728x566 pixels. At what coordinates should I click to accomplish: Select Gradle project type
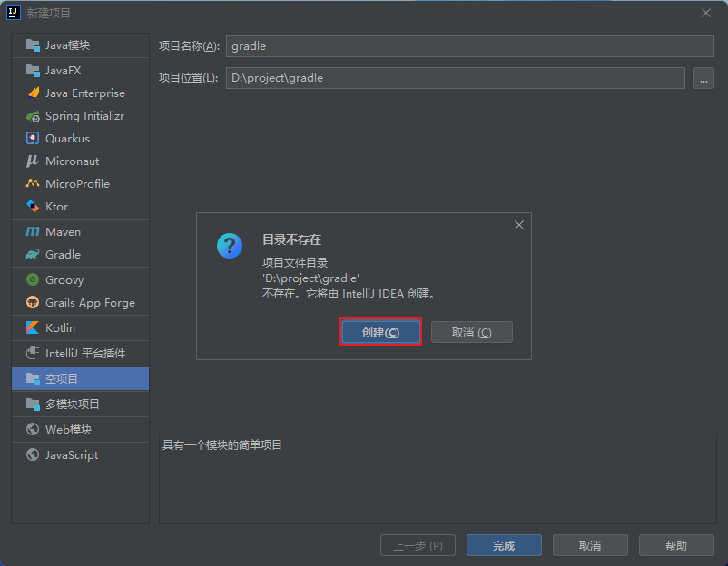tap(80, 254)
